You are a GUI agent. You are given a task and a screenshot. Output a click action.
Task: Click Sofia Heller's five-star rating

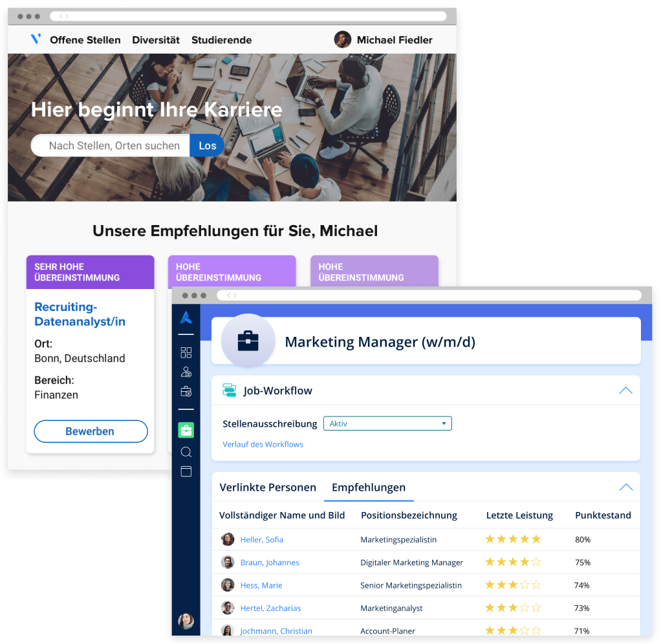pyautogui.click(x=513, y=539)
